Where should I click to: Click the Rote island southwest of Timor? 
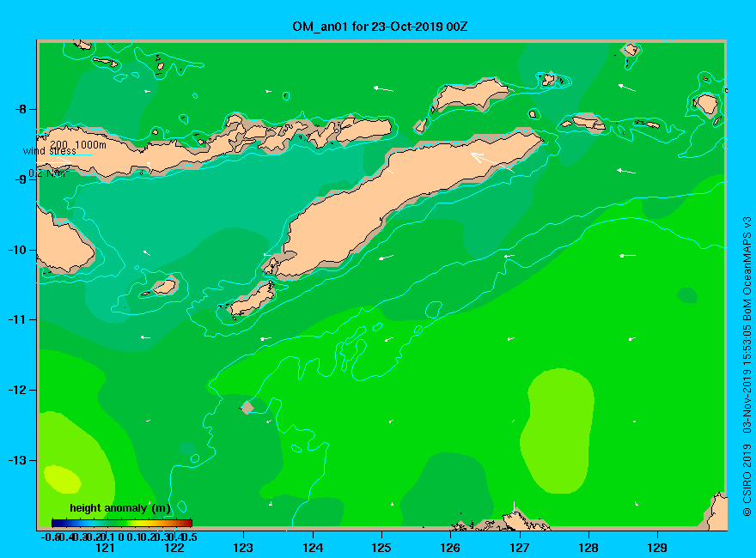click(x=251, y=300)
